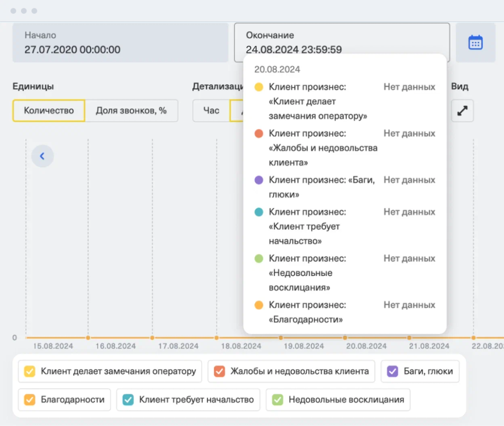Toggle the 'Баги, глюки' checkbox
This screenshot has height=426, width=504.
[393, 371]
